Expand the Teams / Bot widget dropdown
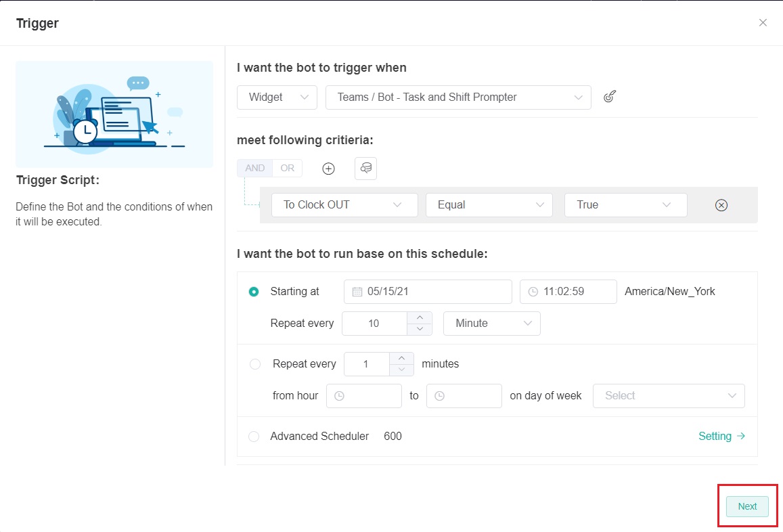Image resolution: width=783 pixels, height=532 pixels. click(458, 97)
